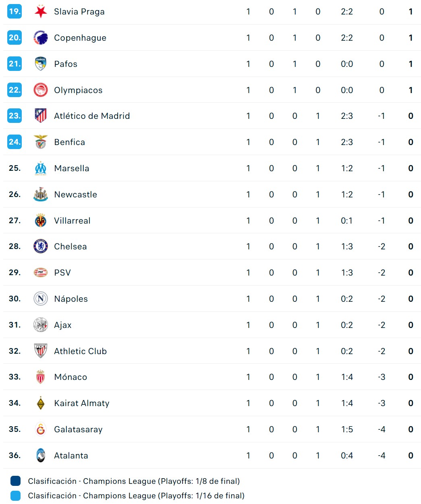This screenshot has width=421, height=504.
Task: Click the Benfica eagle crest
Action: (x=40, y=142)
